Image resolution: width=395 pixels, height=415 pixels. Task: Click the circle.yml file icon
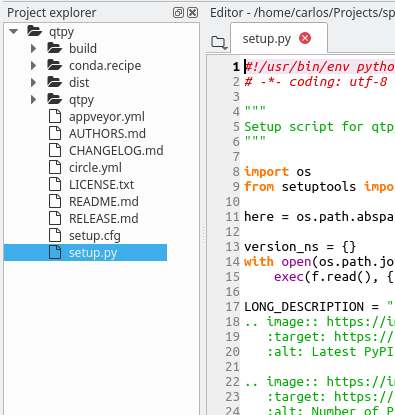pyautogui.click(x=55, y=167)
